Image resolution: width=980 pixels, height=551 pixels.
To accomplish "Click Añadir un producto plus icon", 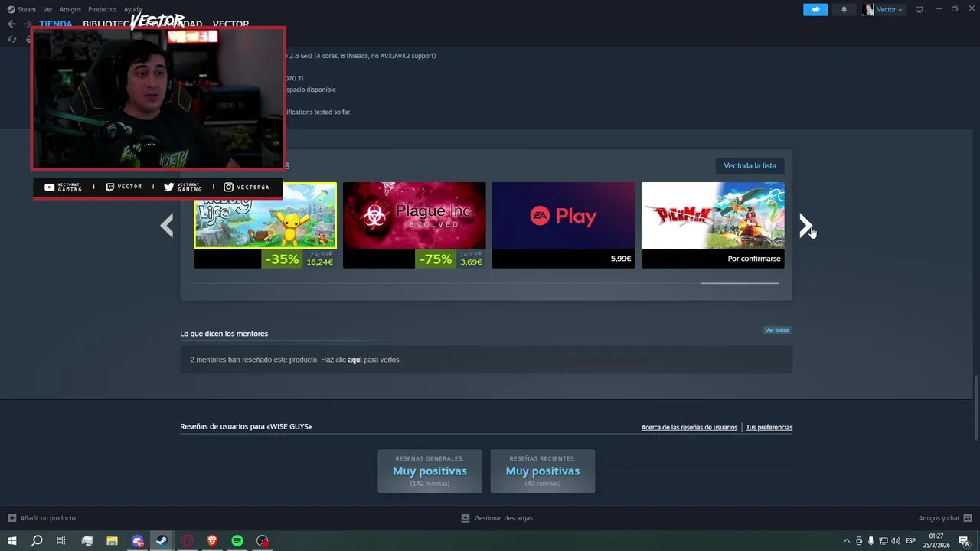I will coord(11,518).
